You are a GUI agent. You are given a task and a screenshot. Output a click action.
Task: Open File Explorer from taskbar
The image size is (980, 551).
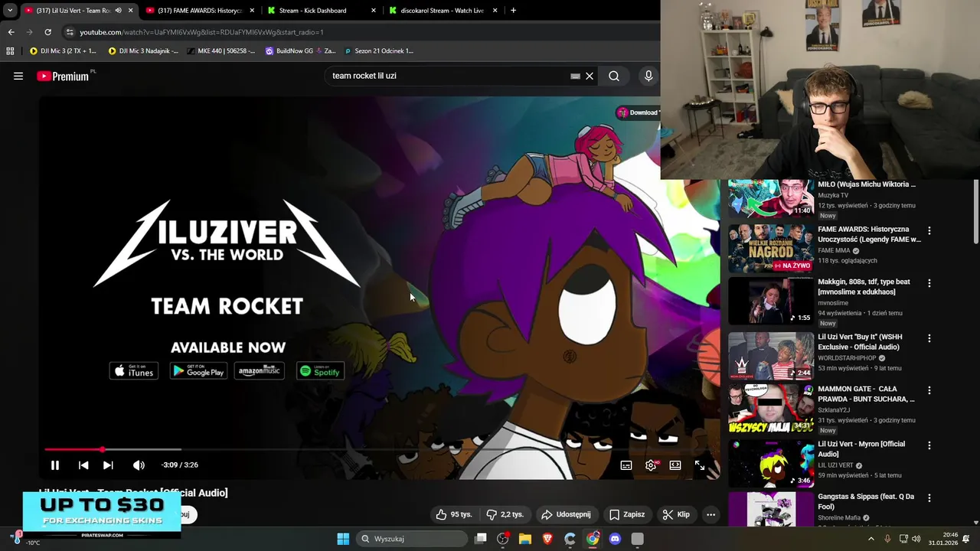click(x=525, y=539)
